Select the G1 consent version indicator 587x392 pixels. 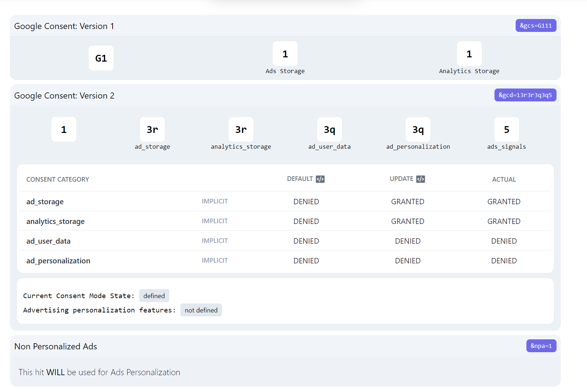tap(101, 58)
